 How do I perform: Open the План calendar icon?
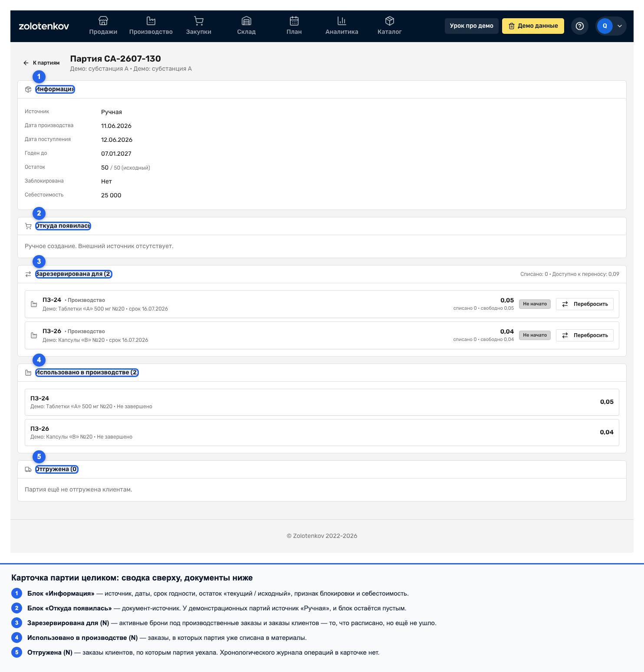pyautogui.click(x=294, y=21)
